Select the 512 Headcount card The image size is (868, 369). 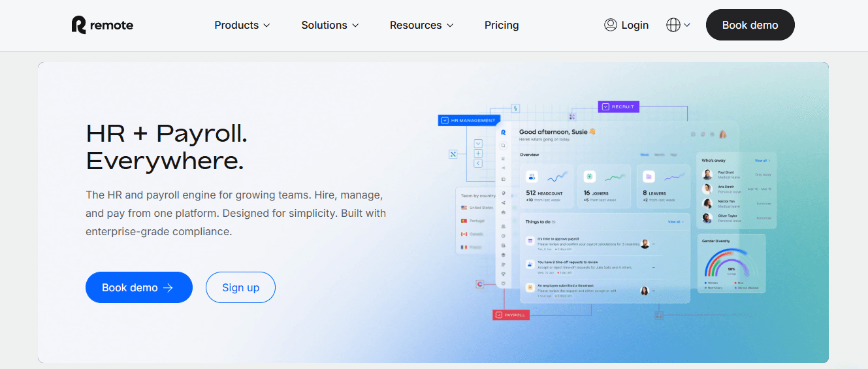click(x=547, y=186)
